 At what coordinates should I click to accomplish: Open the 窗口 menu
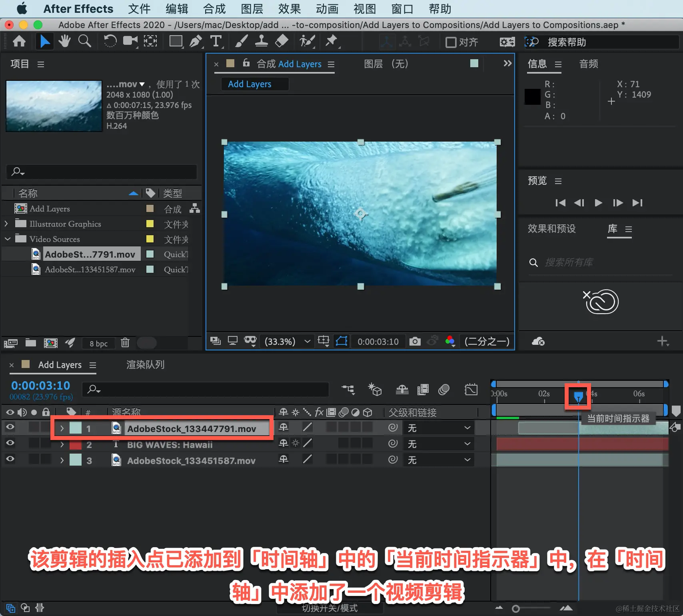pos(402,9)
